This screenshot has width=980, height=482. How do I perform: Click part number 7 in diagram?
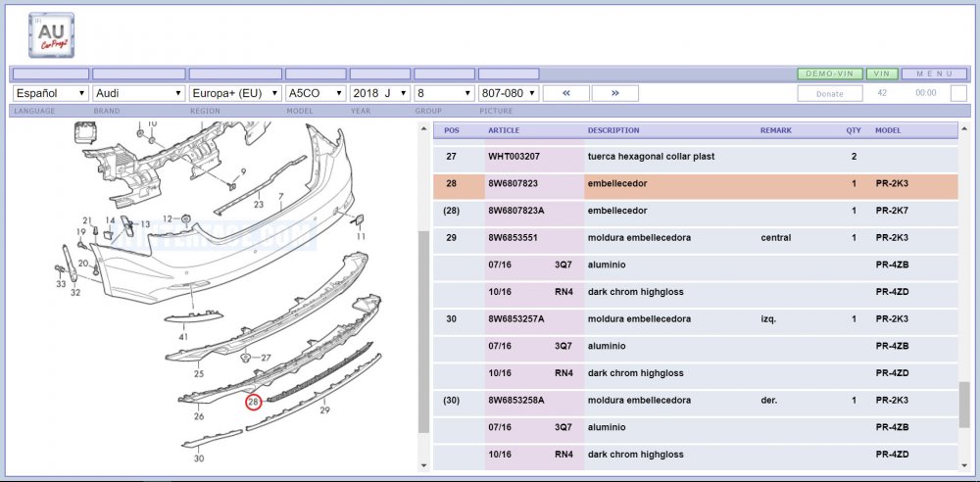pyautogui.click(x=281, y=196)
